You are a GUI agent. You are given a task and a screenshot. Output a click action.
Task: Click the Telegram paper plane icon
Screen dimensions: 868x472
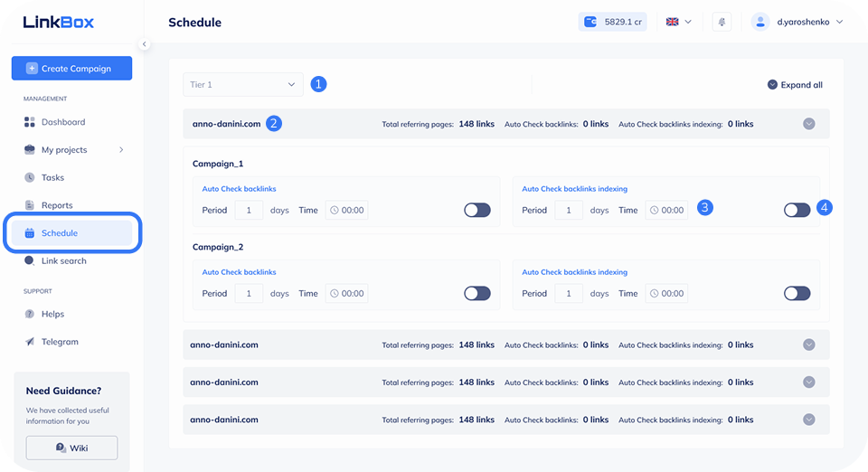tap(30, 342)
